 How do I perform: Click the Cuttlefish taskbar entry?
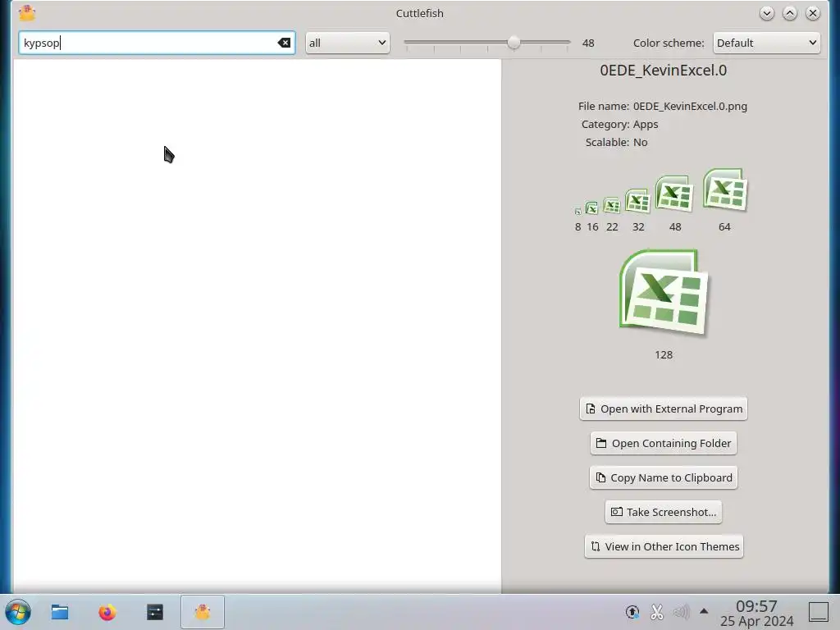203,612
